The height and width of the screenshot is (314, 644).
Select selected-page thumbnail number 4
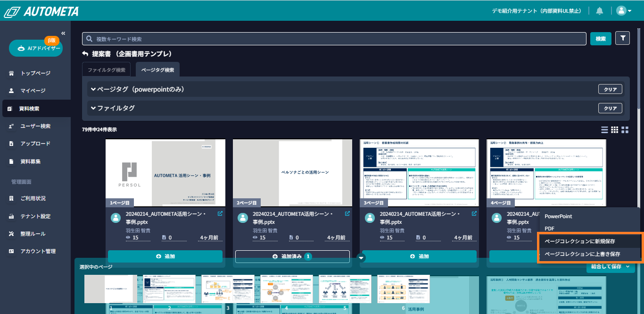click(x=286, y=289)
